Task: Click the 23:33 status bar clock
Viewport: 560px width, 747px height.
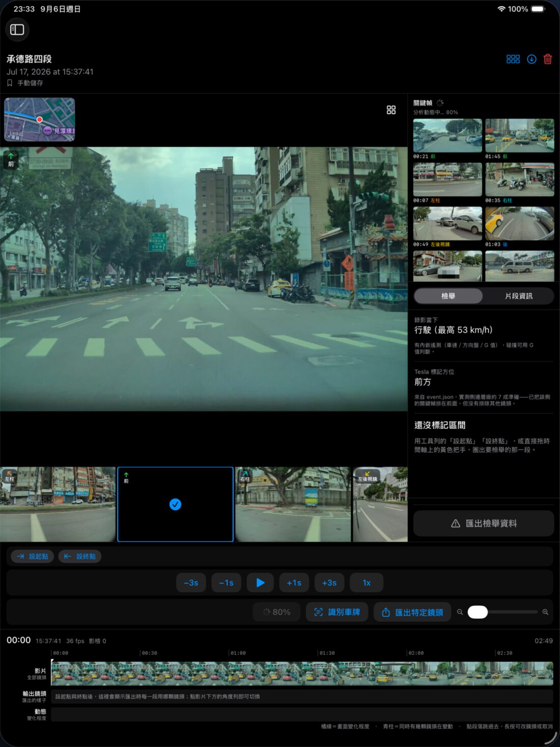Action: point(24,9)
